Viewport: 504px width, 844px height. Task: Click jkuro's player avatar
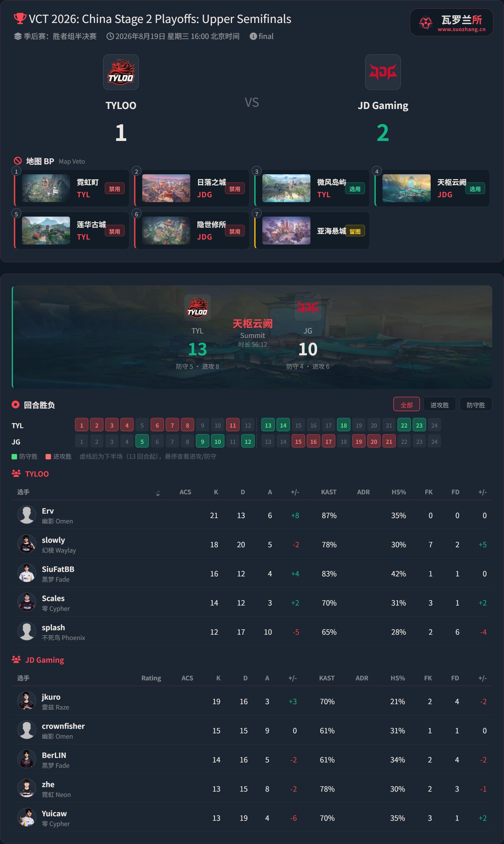(x=27, y=701)
